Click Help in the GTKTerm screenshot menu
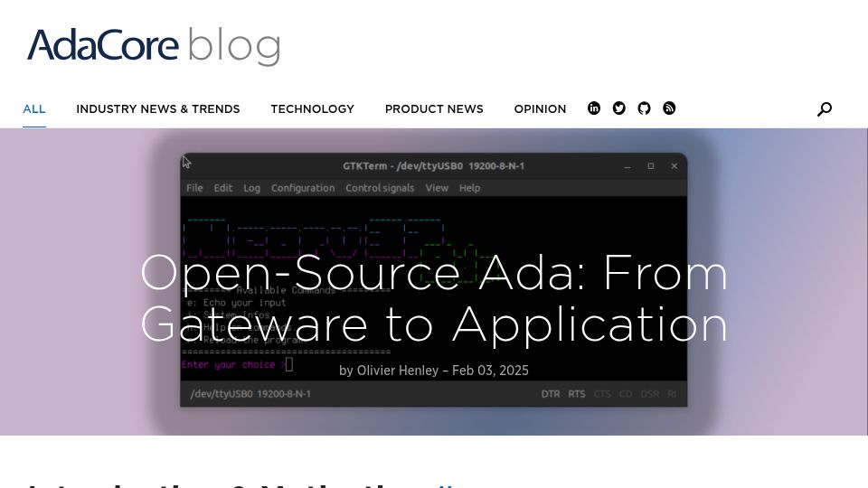The image size is (868, 488). [x=469, y=188]
